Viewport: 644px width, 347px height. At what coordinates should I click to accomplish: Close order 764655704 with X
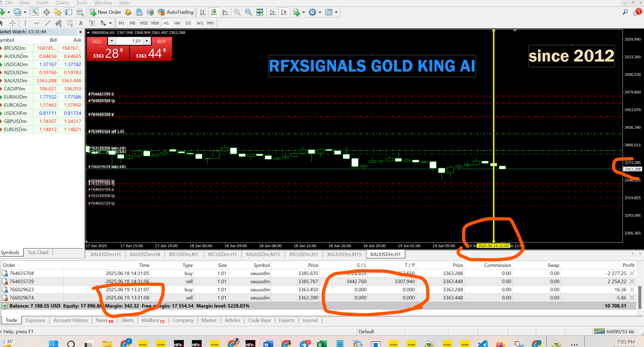coord(632,273)
